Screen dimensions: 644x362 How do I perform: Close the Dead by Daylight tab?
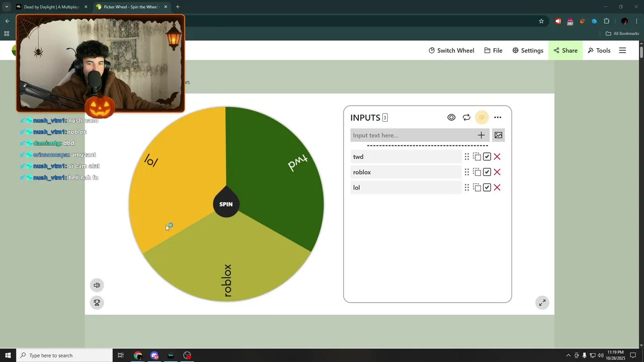coord(86,7)
